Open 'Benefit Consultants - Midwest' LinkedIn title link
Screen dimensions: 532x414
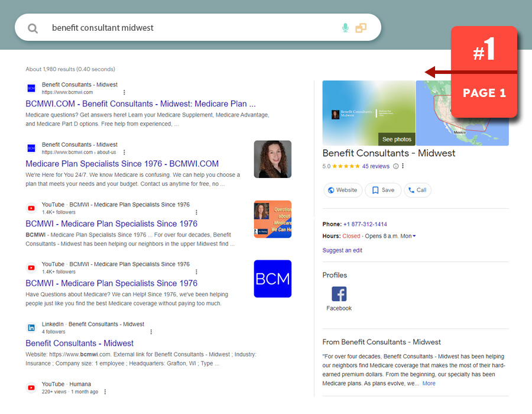(80, 343)
